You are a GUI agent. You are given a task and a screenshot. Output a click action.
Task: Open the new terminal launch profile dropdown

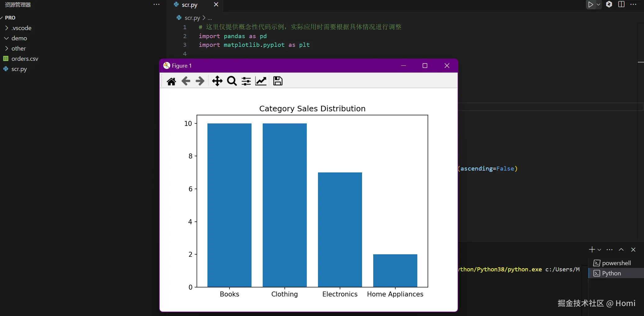tap(599, 250)
